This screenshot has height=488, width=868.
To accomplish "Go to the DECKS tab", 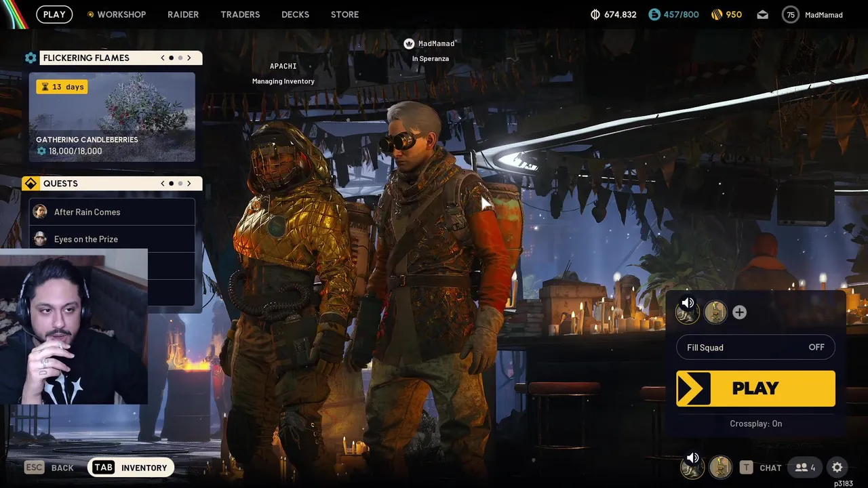I will point(295,14).
